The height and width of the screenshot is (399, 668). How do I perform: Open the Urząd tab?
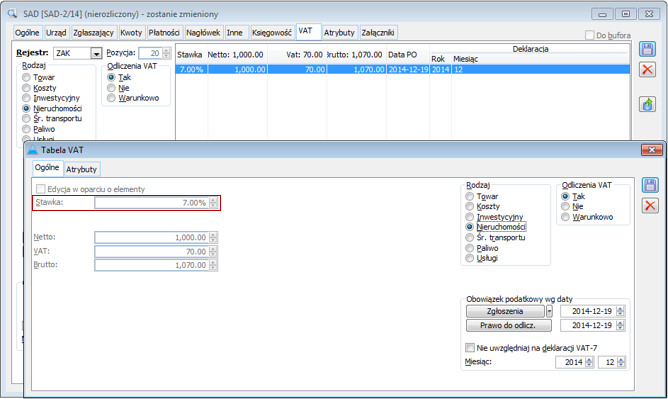56,32
